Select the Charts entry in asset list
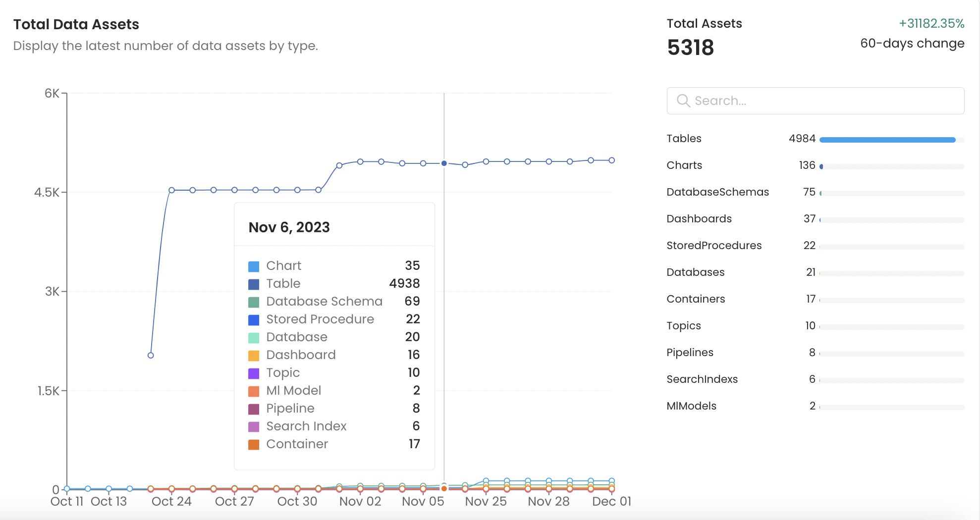Image resolution: width=980 pixels, height=520 pixels. [684, 165]
